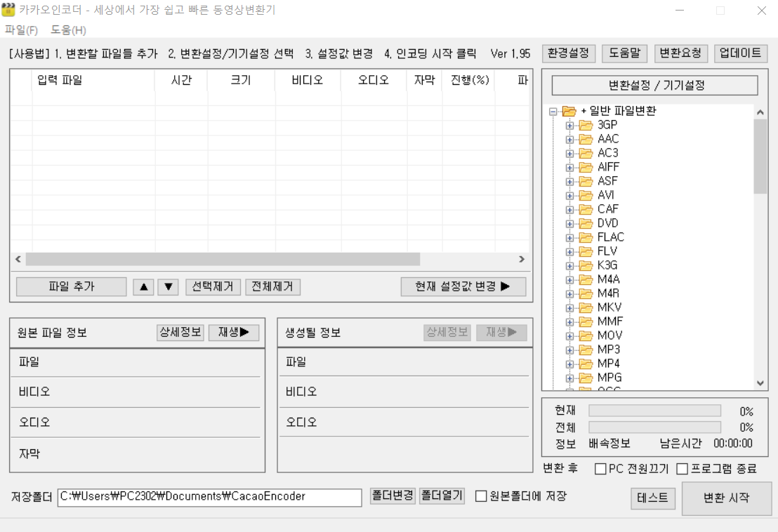Open the 도움(H) menu

69,30
